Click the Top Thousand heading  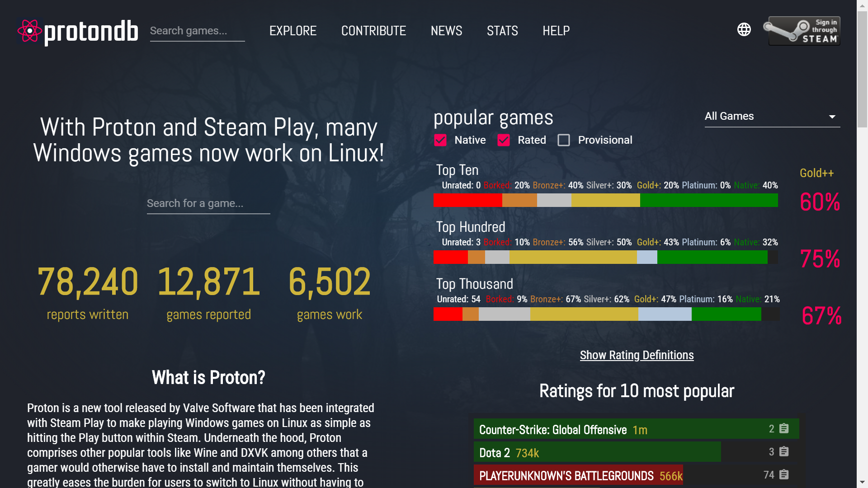(474, 284)
